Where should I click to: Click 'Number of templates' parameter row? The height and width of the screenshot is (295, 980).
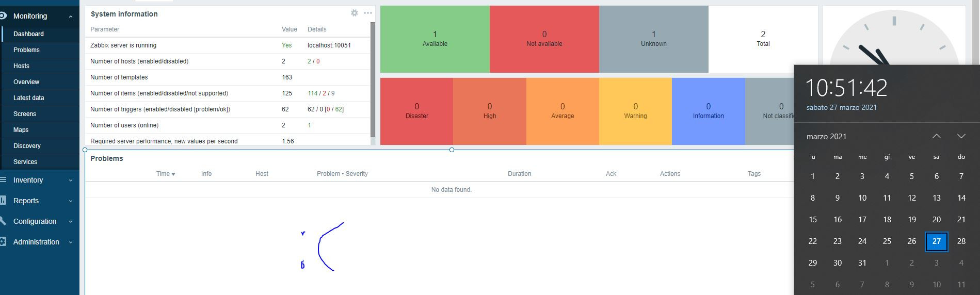[x=228, y=77]
